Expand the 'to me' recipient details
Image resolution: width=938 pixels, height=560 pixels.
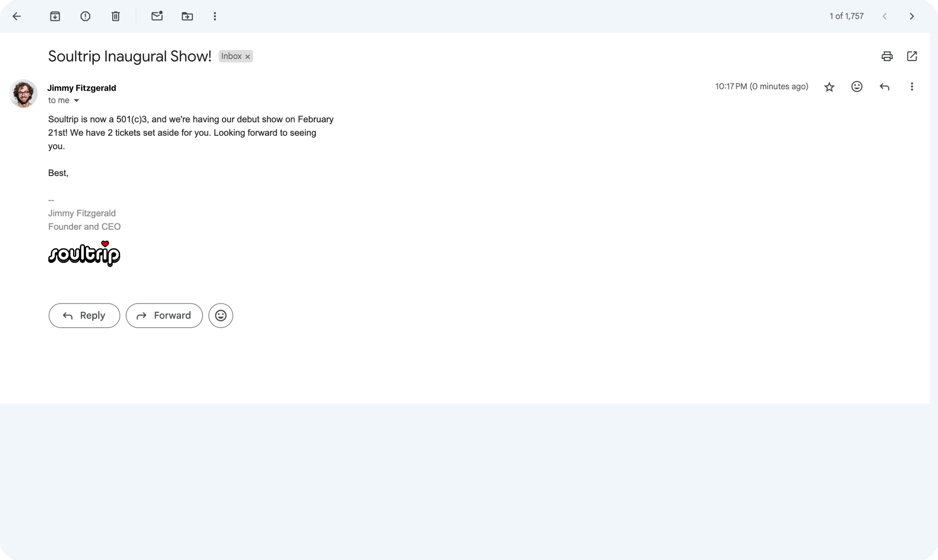click(x=76, y=101)
